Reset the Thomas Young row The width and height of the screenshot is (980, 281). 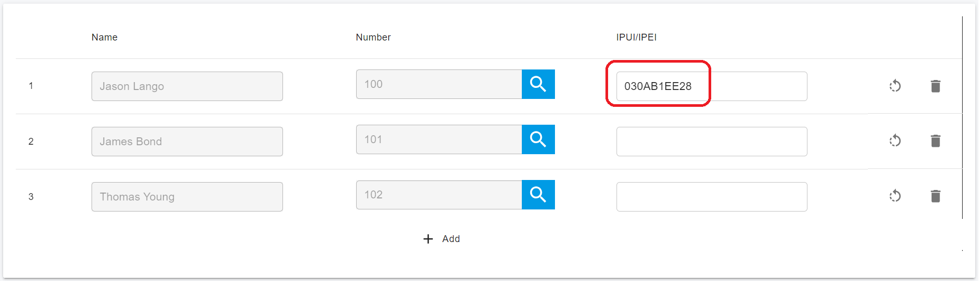[895, 196]
